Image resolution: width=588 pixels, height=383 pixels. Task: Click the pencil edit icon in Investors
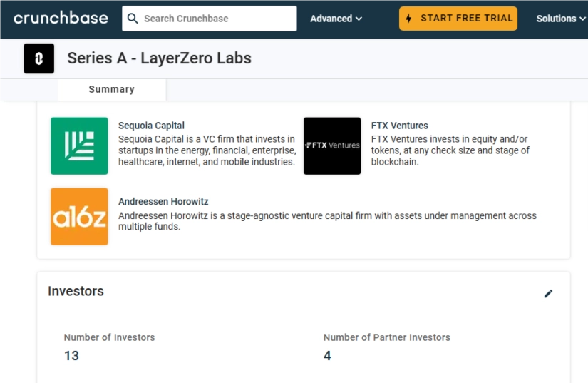click(548, 293)
